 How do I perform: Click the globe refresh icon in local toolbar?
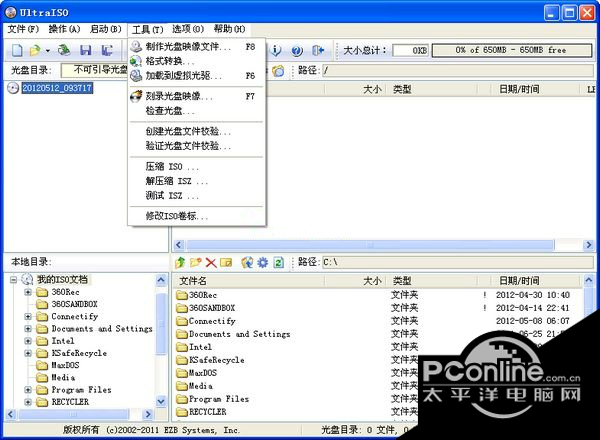click(x=247, y=262)
